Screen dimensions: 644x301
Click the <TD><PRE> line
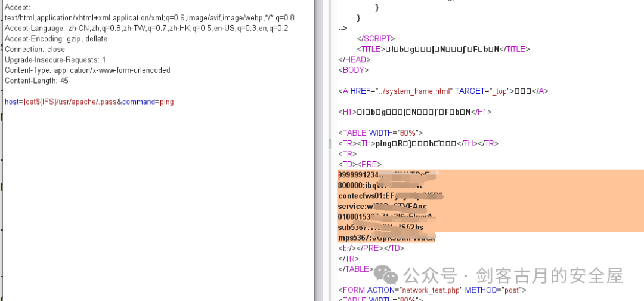coord(360,164)
